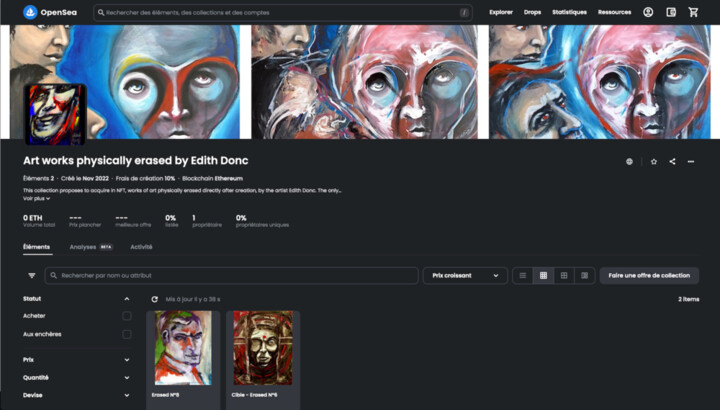Click the Blockchain Ethereum text
This screenshot has width=720, height=410.
213,179
